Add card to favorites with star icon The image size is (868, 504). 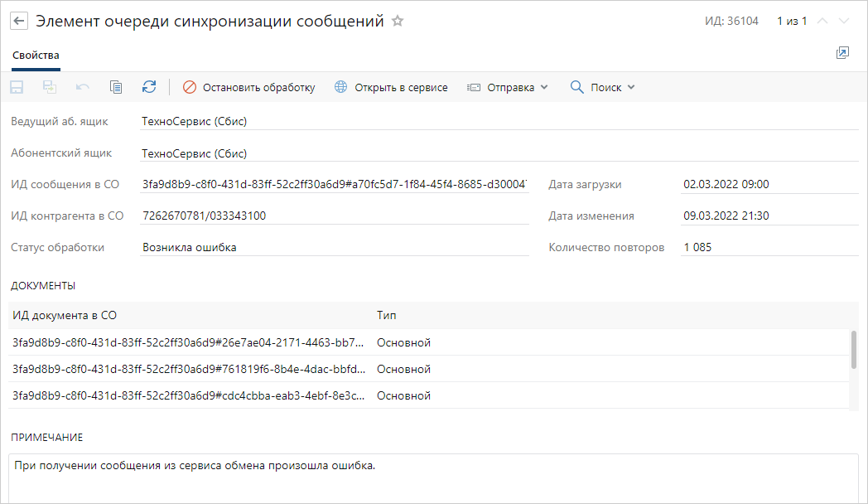pyautogui.click(x=398, y=22)
